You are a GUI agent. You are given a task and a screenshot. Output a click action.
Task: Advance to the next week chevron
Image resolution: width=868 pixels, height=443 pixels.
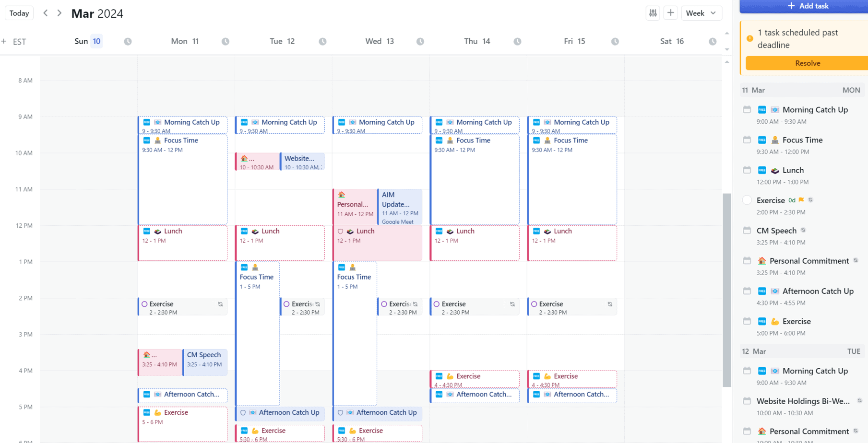tap(59, 13)
